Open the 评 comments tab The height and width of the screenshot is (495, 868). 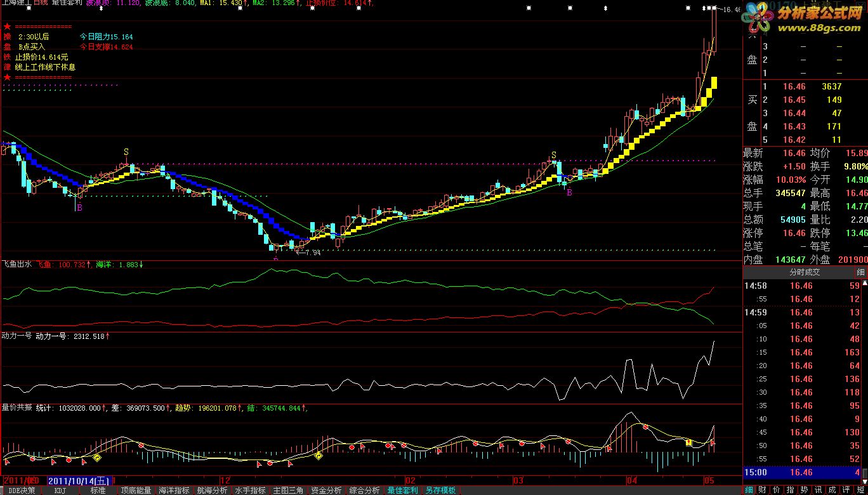pos(846,490)
